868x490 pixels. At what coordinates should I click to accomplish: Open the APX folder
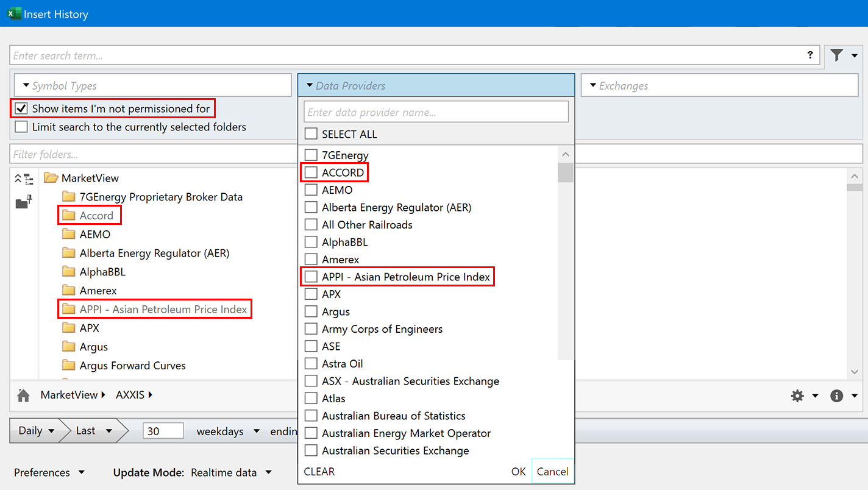(80, 328)
